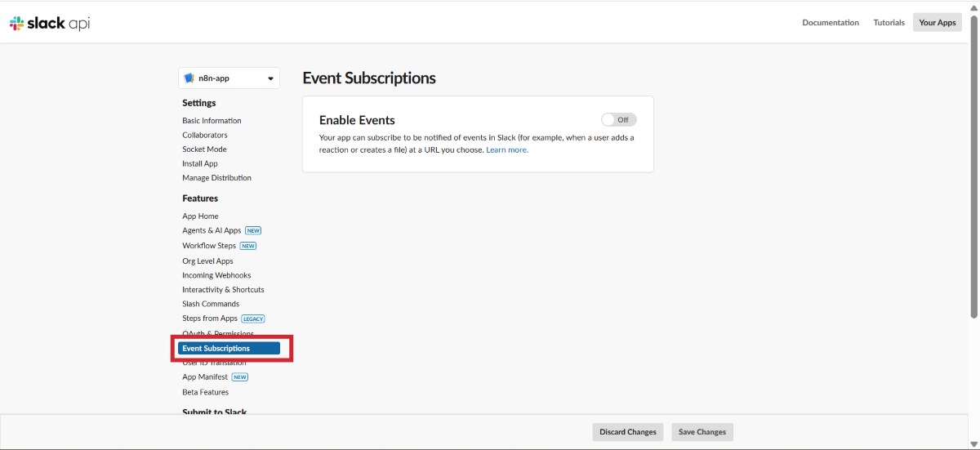Go to Collaborators settings
The width and height of the screenshot is (980, 450).
point(205,135)
